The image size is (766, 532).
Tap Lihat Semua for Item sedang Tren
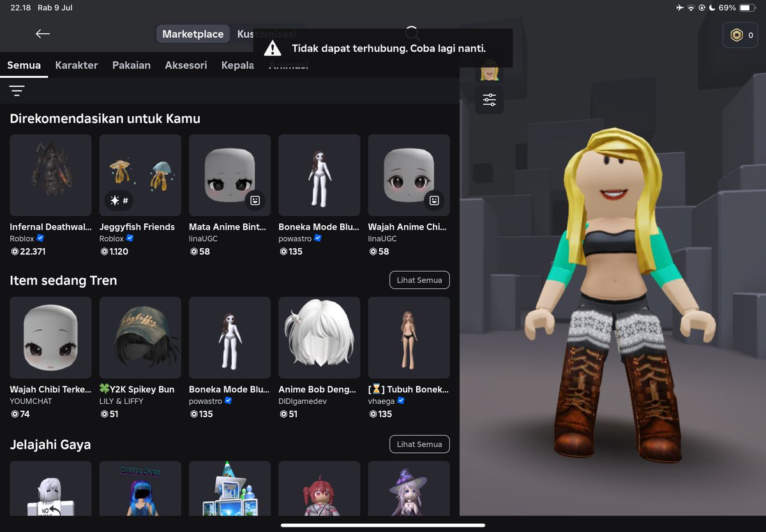tap(419, 280)
